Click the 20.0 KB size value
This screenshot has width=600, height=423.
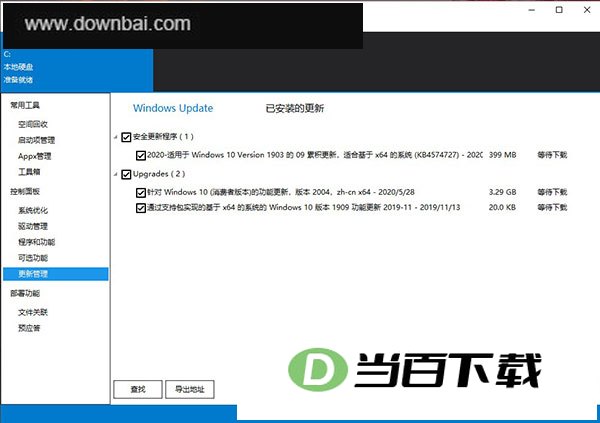coord(502,207)
